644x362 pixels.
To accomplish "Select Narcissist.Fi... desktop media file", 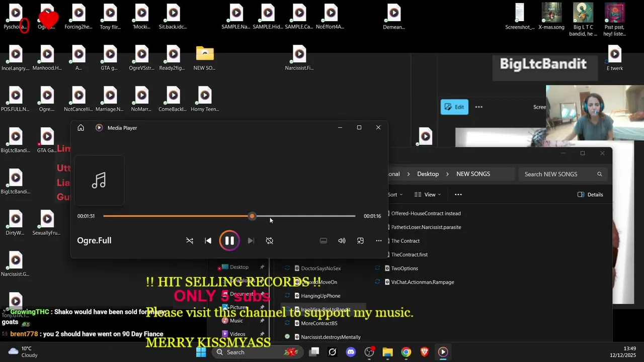I will [x=299, y=58].
